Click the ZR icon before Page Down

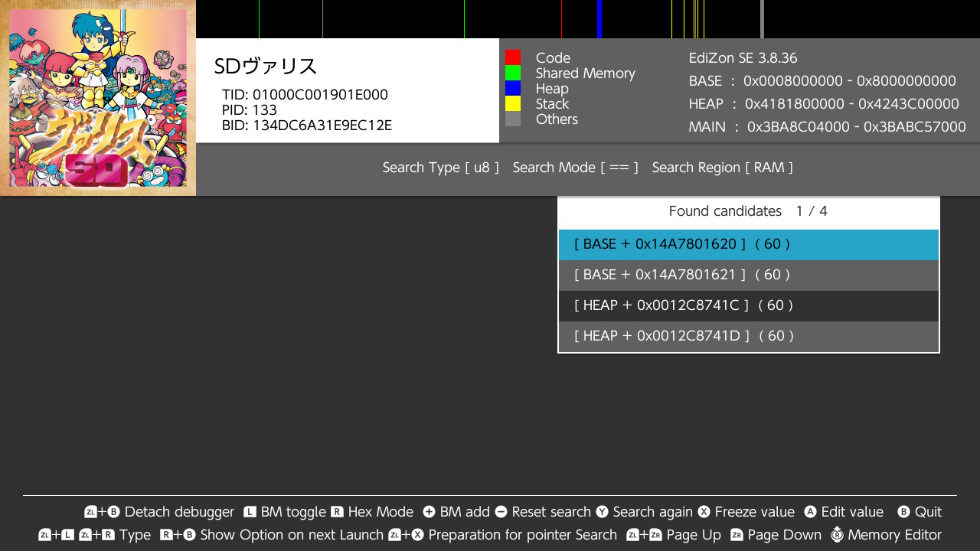pyautogui.click(x=737, y=535)
